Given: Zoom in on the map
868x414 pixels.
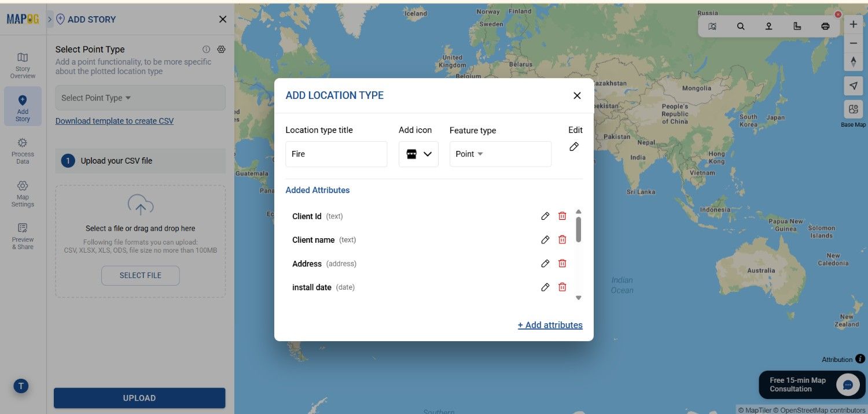Looking at the screenshot, I should [853, 24].
